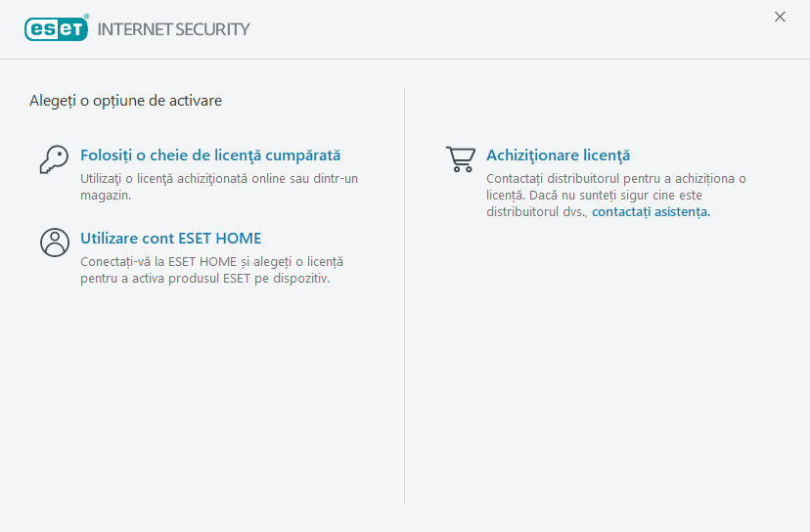Screen dimensions: 810x532
Task: Click the 'Alegeți o opțiune de activare' heading
Action: tap(125, 100)
